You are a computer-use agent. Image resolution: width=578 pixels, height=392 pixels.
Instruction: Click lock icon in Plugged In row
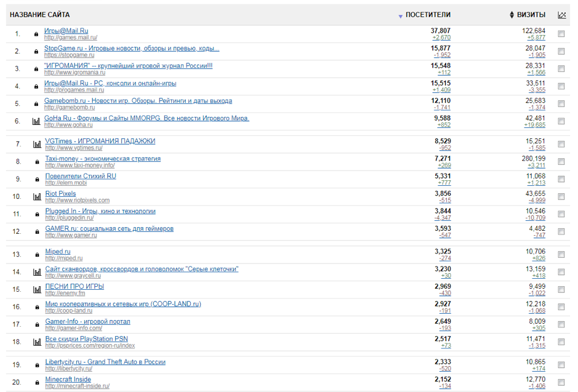[37, 214]
